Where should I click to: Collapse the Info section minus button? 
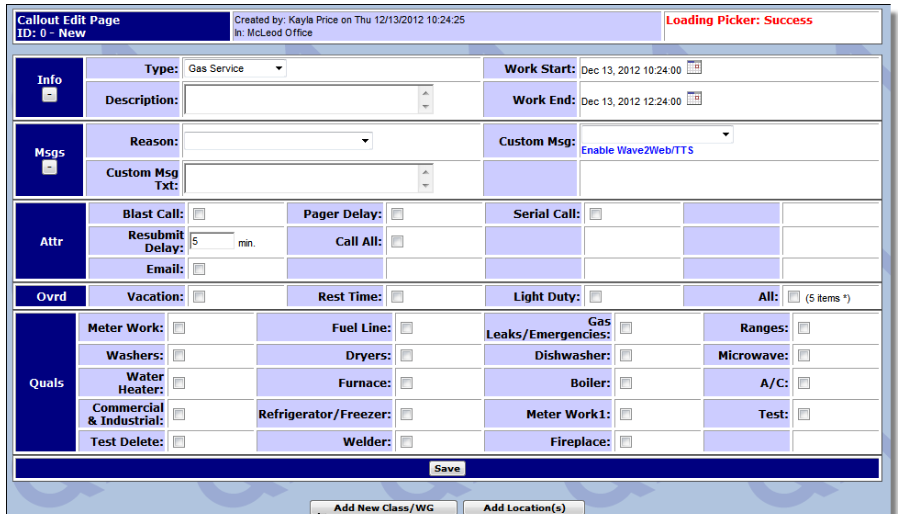click(x=49, y=95)
